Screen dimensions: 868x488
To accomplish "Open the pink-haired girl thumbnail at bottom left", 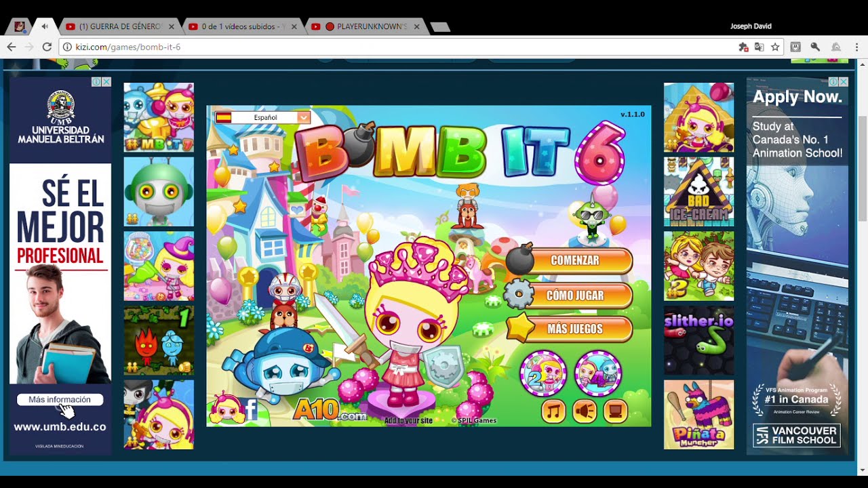I will (159, 414).
